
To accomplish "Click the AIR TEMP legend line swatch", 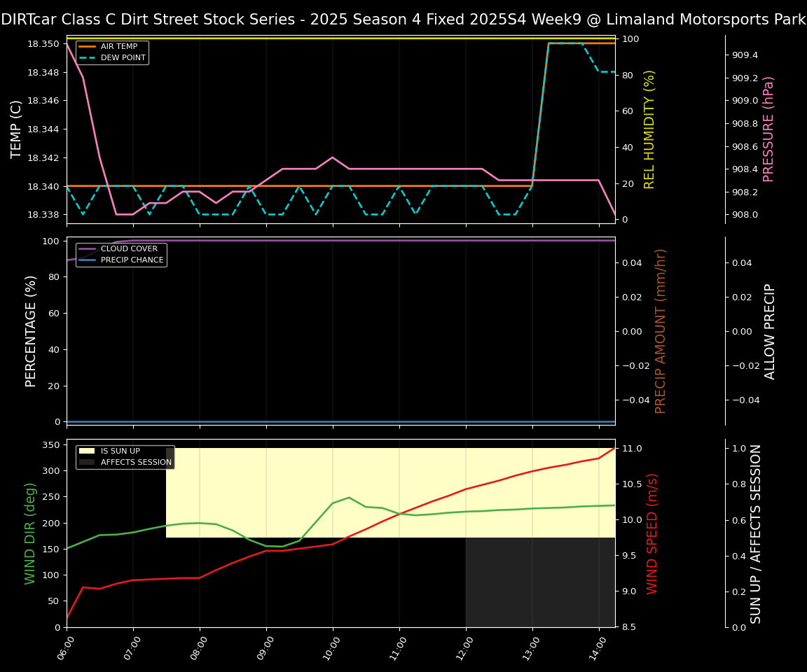I will [88, 47].
